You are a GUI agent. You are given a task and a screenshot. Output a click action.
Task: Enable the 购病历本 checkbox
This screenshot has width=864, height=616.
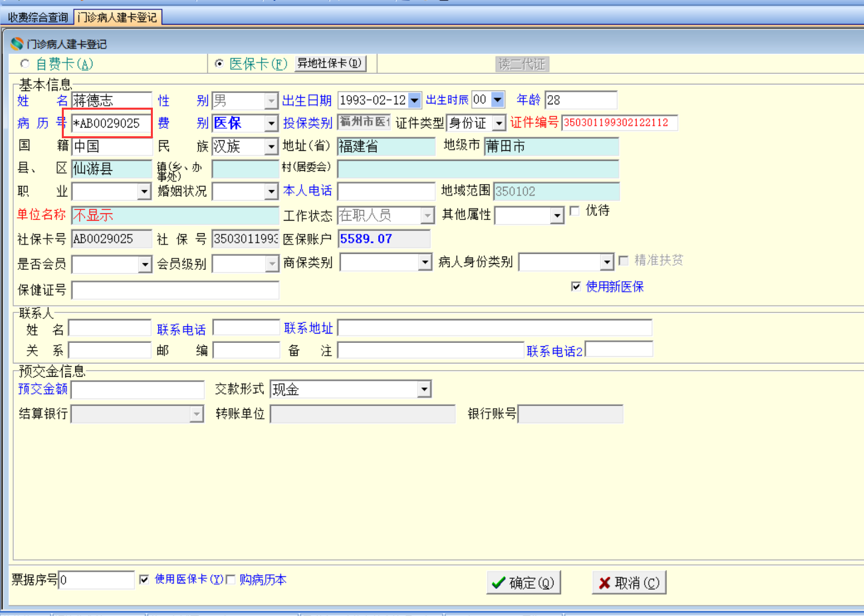pos(231,579)
